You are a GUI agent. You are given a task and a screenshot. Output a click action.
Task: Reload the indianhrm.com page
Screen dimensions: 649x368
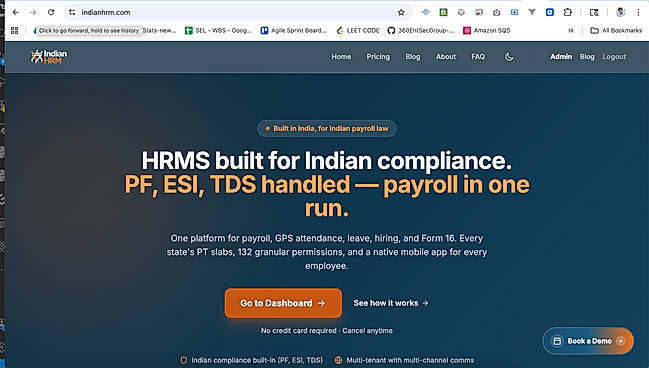(51, 12)
